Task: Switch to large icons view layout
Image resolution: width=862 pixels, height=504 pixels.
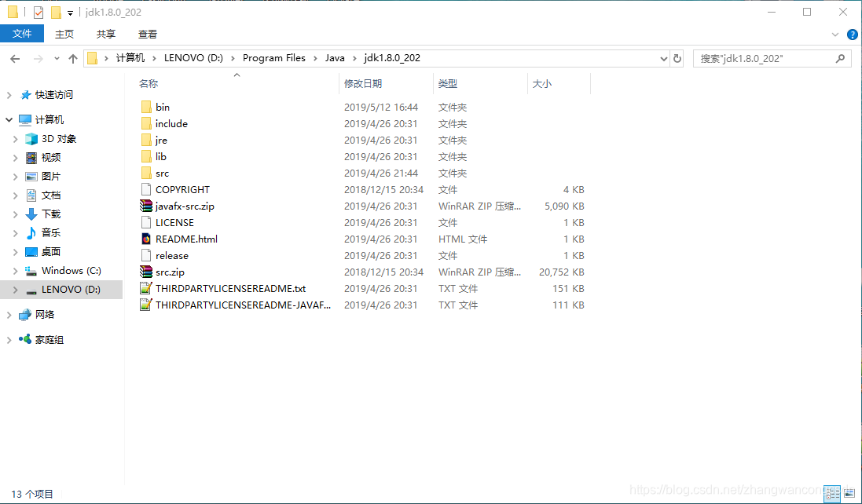Action: pos(849,494)
